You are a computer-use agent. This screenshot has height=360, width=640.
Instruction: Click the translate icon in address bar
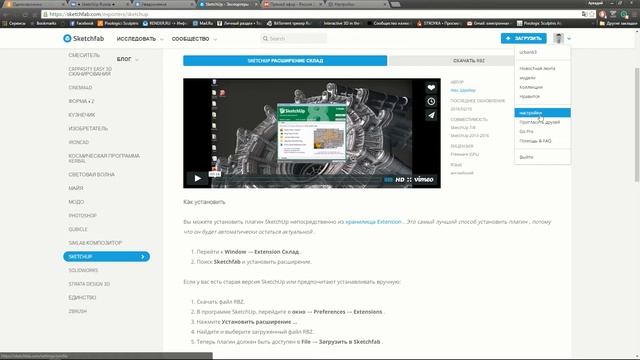tap(584, 14)
